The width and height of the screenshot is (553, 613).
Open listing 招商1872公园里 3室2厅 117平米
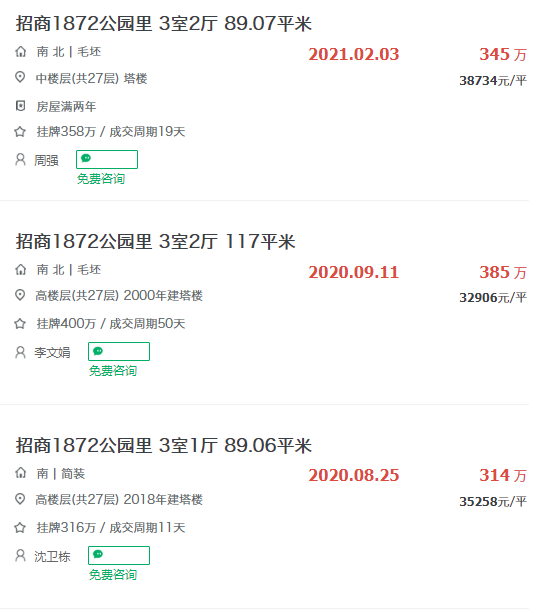pyautogui.click(x=155, y=241)
